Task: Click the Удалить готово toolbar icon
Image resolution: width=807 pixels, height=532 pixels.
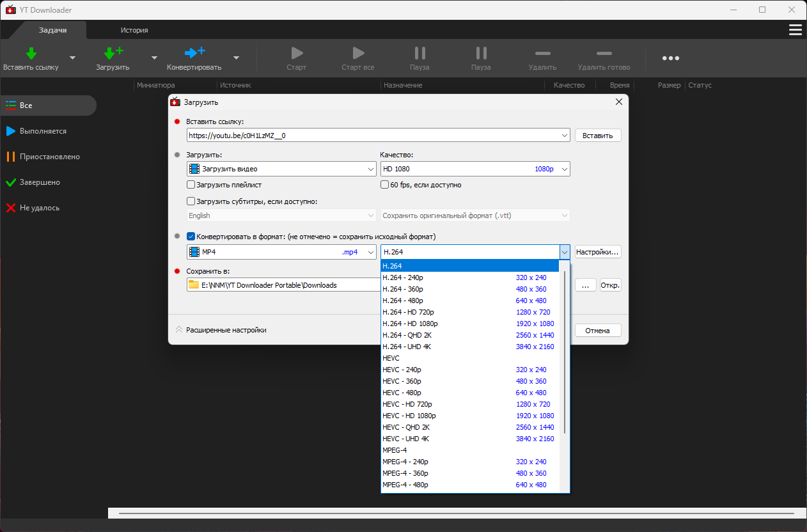Action: [x=604, y=53]
